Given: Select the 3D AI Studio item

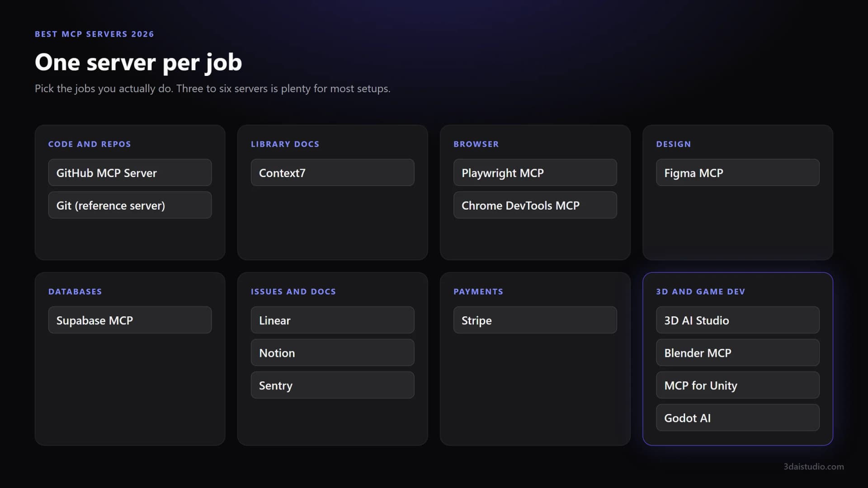Looking at the screenshot, I should coord(737,320).
